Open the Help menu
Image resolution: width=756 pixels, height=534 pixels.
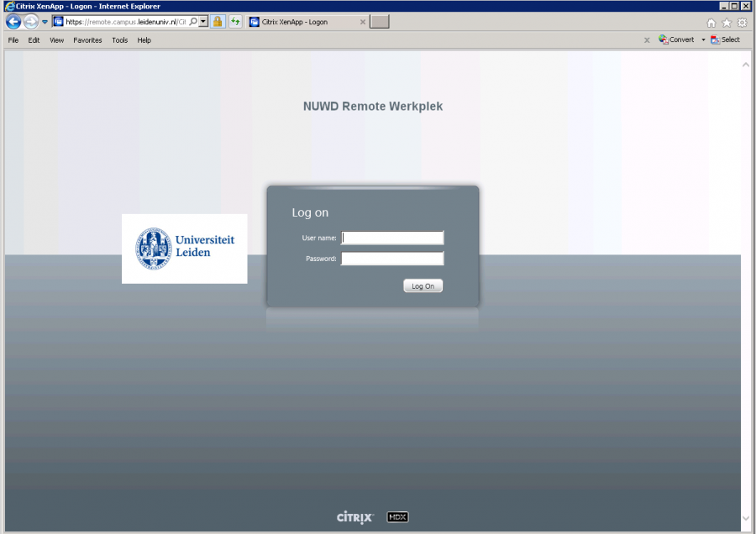tap(144, 40)
